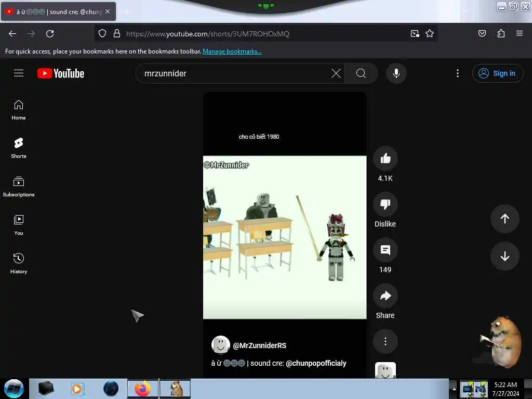The image size is (532, 399).
Task: Clear the search query with the X
Action: (x=336, y=73)
